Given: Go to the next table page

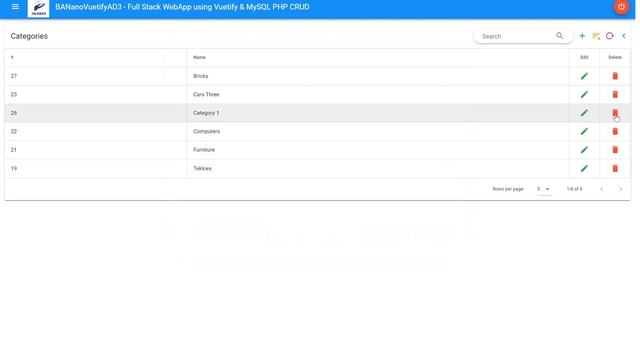Looking at the screenshot, I should tap(620, 189).
